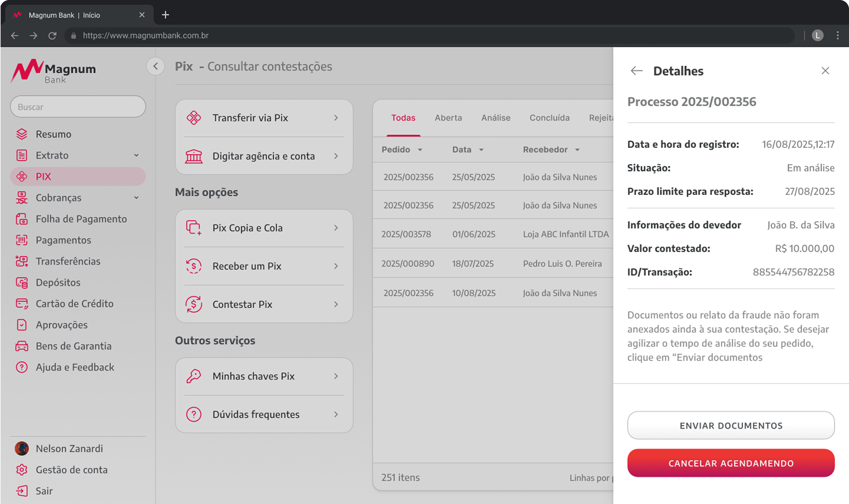Open Resumo from sidebar icon
Screen dimensions: 849x504
click(x=22, y=134)
